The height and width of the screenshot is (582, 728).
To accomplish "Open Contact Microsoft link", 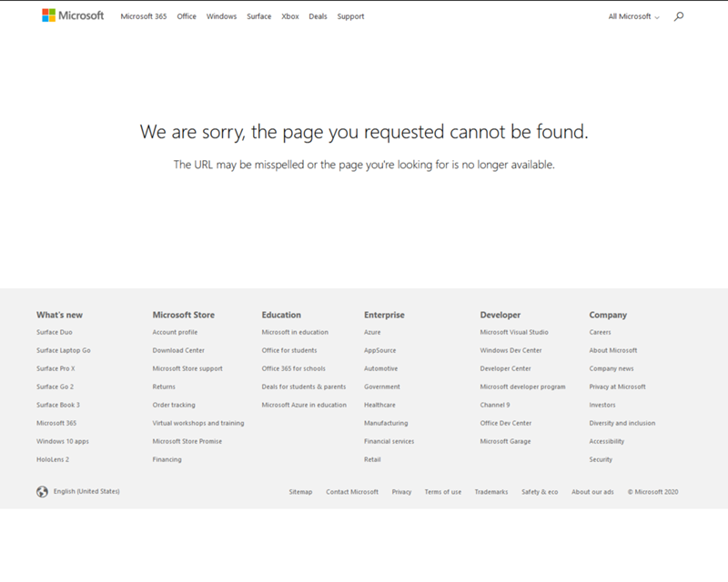I will tap(352, 492).
